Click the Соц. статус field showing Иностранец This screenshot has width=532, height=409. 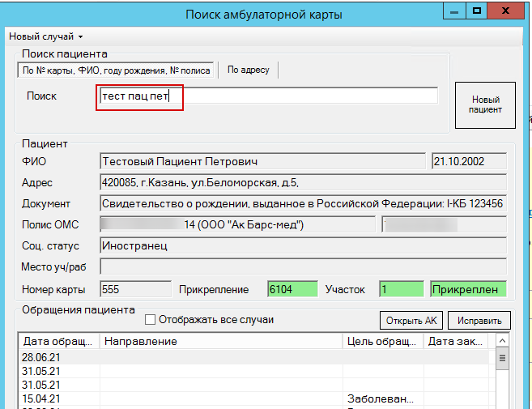303,245
